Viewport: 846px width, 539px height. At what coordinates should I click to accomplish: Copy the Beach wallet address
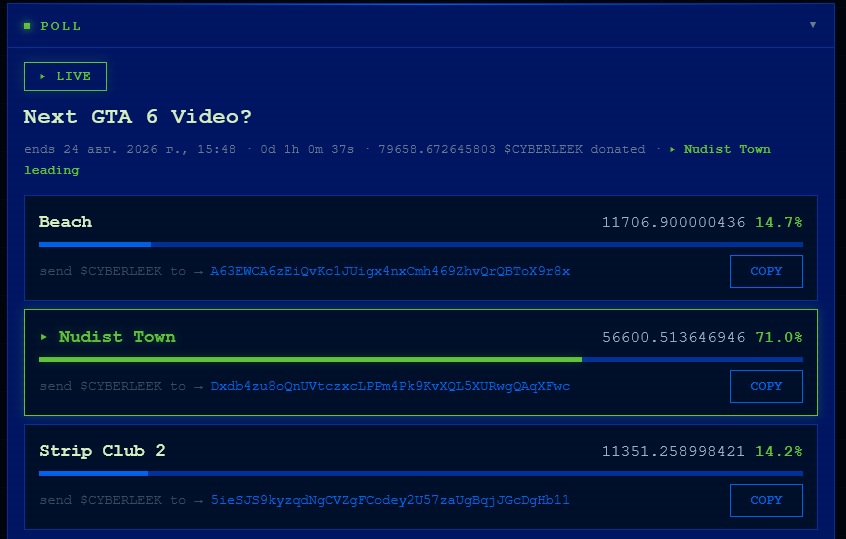pos(766,271)
